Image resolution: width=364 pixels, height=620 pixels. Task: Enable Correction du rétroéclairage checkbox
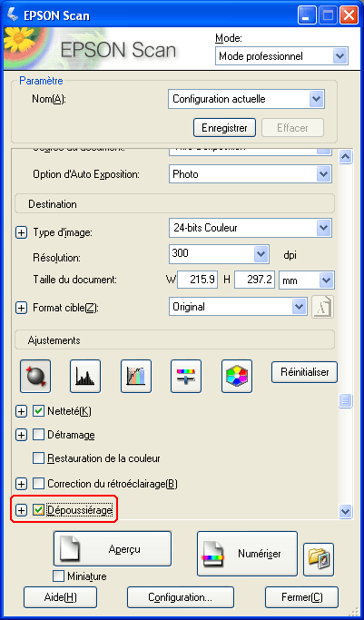[x=38, y=483]
